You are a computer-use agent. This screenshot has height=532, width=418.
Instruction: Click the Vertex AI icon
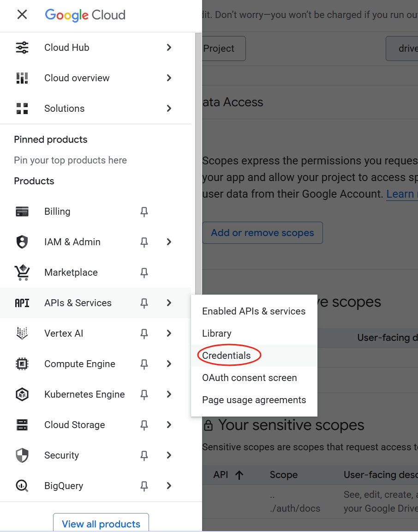(x=22, y=333)
